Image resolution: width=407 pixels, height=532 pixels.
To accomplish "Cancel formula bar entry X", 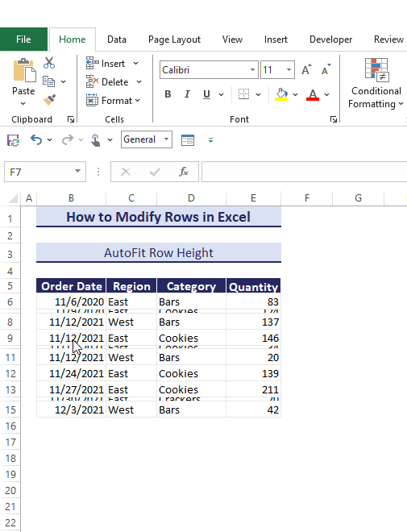I will [x=126, y=172].
